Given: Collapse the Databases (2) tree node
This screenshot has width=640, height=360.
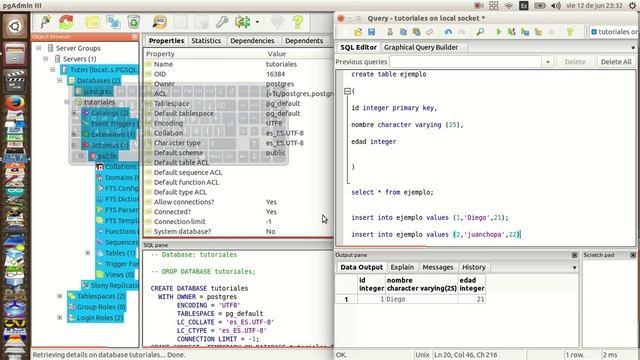Looking at the screenshot, I should [x=60, y=80].
